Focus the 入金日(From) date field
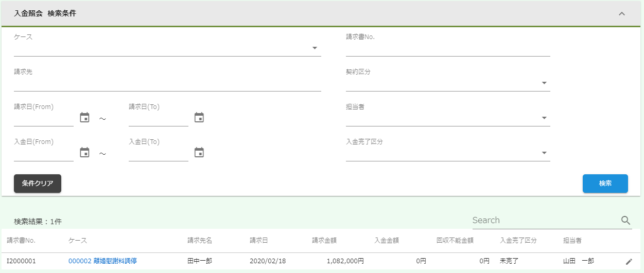The width and height of the screenshot is (644, 273). pos(44,154)
